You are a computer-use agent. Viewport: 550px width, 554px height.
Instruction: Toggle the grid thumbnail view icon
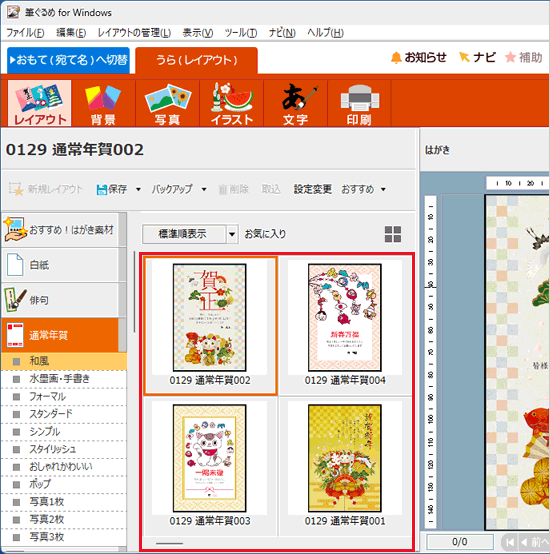(x=393, y=234)
